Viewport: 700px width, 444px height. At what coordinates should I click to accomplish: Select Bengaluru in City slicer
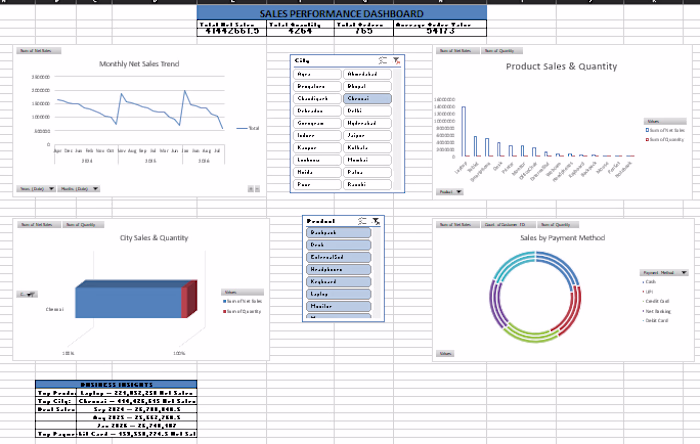pyautogui.click(x=317, y=86)
